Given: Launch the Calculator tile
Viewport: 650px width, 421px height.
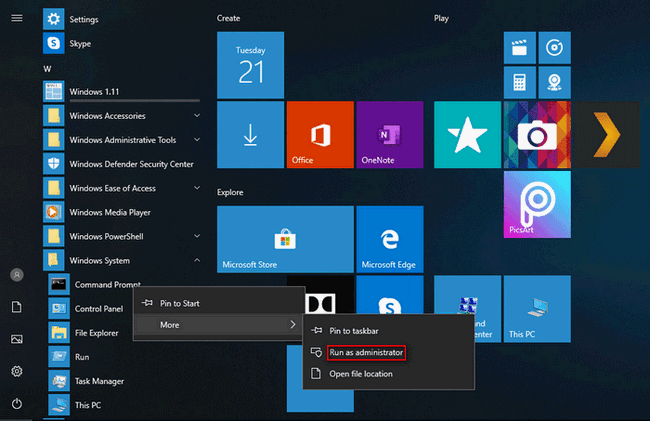Looking at the screenshot, I should click(519, 82).
